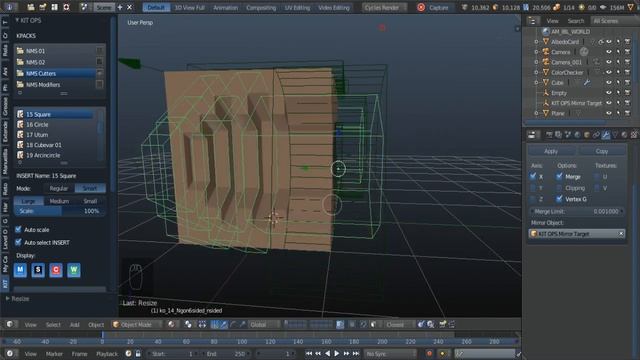The width and height of the screenshot is (640, 360).
Task: Hide the Camera object with eye icon
Action: pyautogui.click(x=609, y=52)
